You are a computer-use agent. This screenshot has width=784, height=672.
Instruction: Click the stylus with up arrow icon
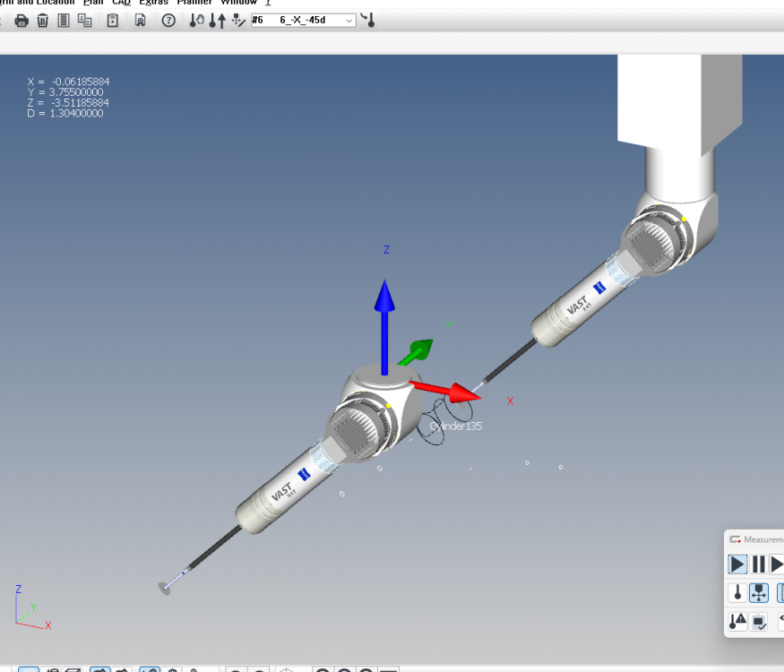(x=218, y=21)
